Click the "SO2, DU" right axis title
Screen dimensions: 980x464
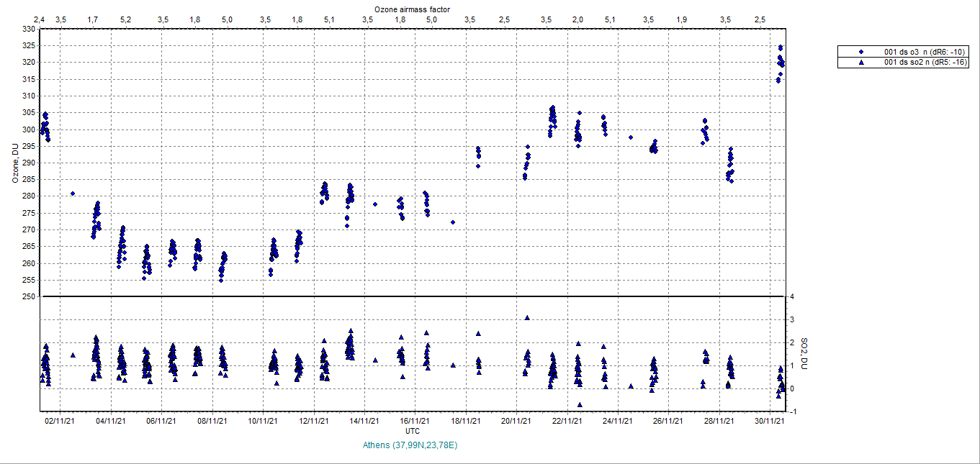pos(805,353)
